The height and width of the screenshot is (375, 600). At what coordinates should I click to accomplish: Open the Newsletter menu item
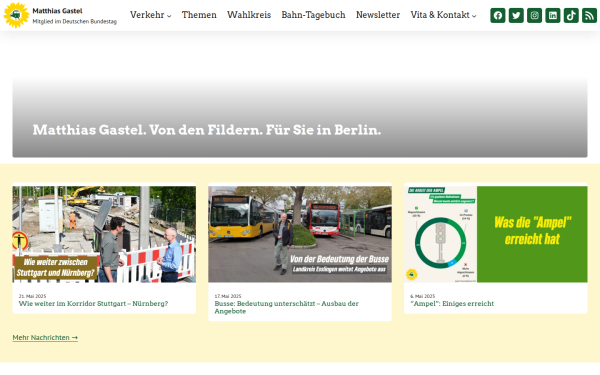[x=378, y=15]
